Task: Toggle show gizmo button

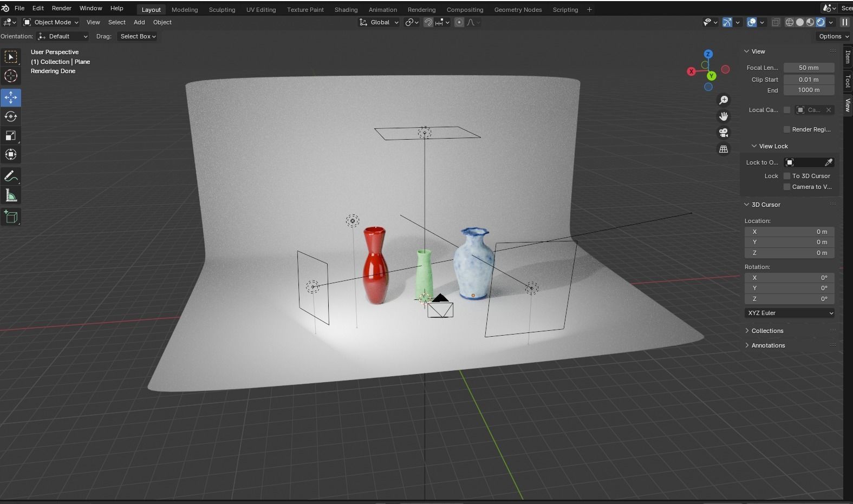Action: [x=727, y=22]
